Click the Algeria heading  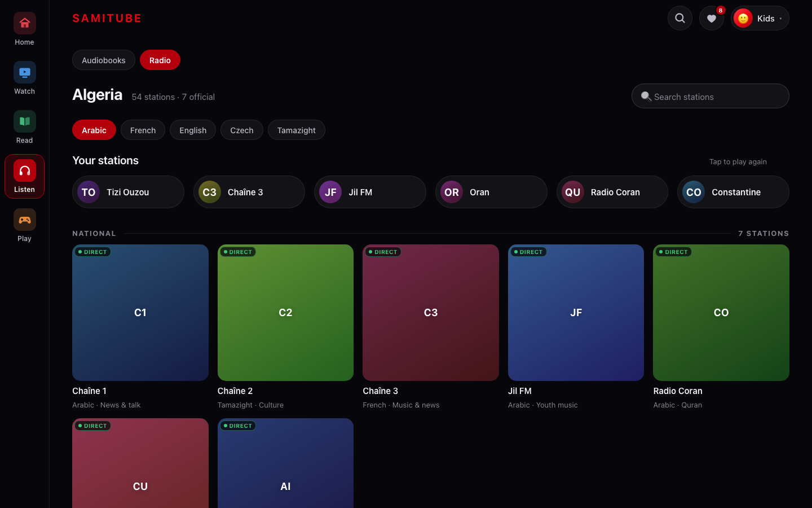pos(98,94)
